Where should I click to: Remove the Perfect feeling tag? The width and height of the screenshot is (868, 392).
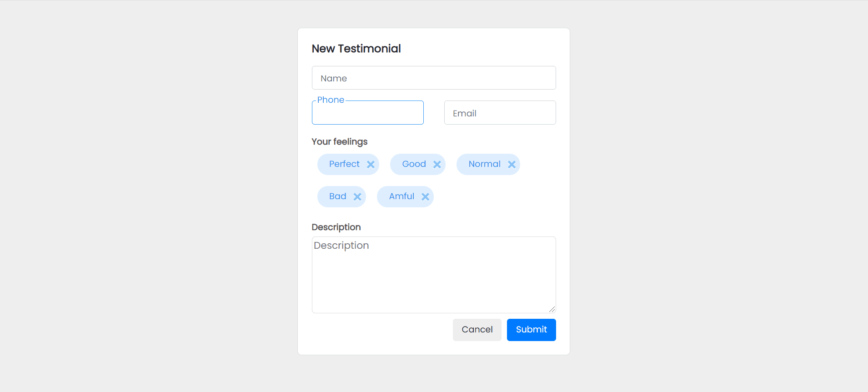pyautogui.click(x=371, y=164)
